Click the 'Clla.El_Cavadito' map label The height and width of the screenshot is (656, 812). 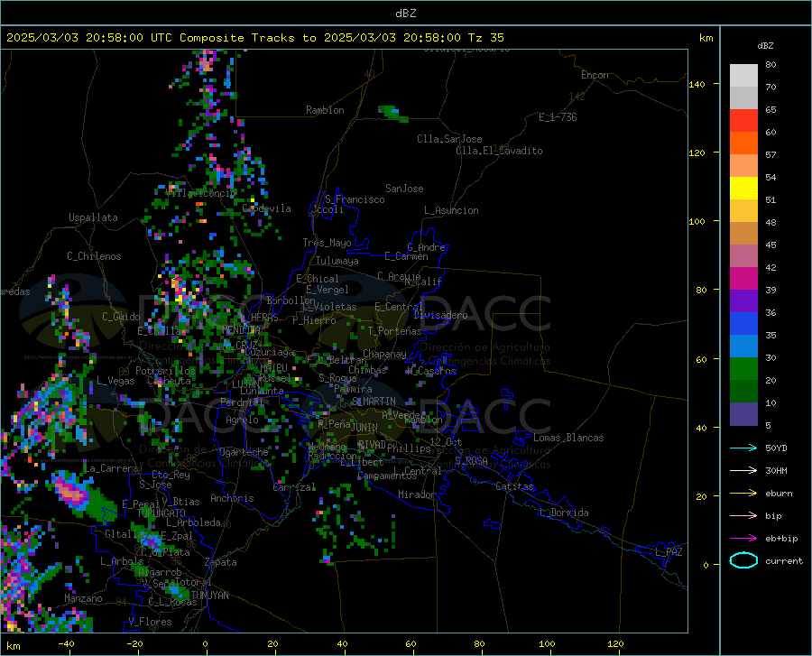pyautogui.click(x=499, y=151)
